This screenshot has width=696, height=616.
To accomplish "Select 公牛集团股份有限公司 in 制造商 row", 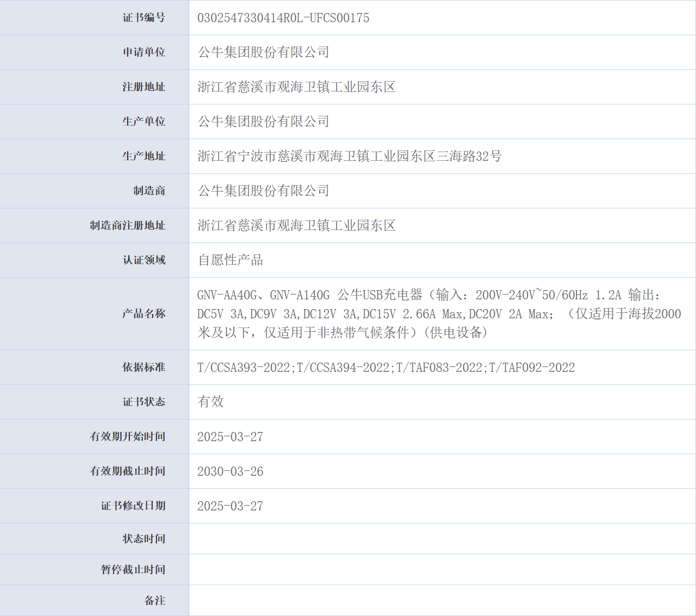I will click(x=264, y=191).
